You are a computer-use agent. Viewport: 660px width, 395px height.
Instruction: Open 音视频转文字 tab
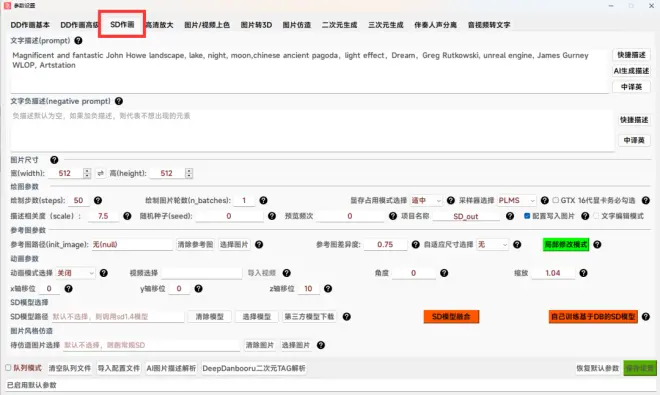click(x=489, y=25)
